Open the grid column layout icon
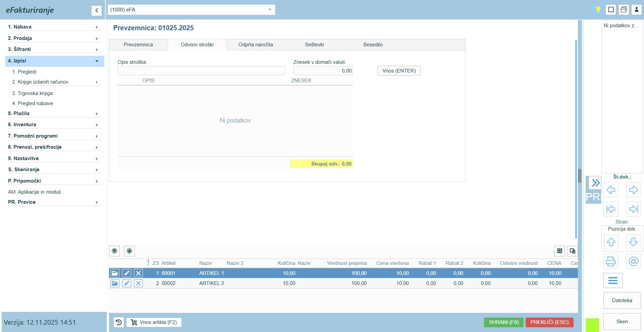644x332 pixels. coord(559,251)
